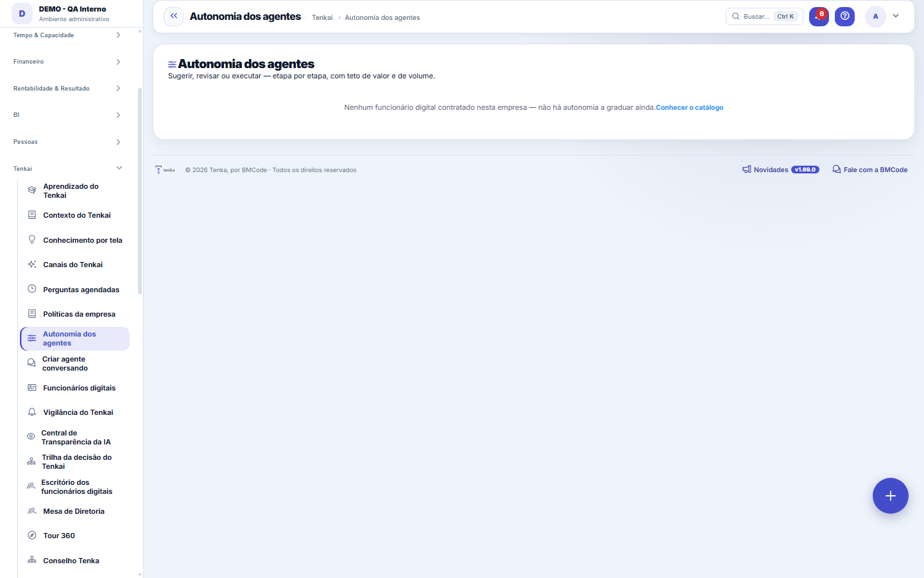Open the help question mark icon
This screenshot has width=924, height=578.
(844, 16)
